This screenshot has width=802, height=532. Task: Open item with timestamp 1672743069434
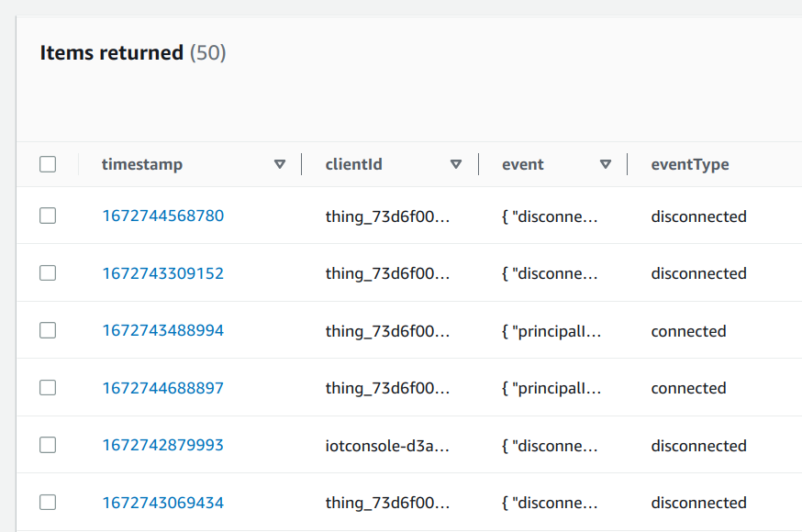[x=163, y=503]
